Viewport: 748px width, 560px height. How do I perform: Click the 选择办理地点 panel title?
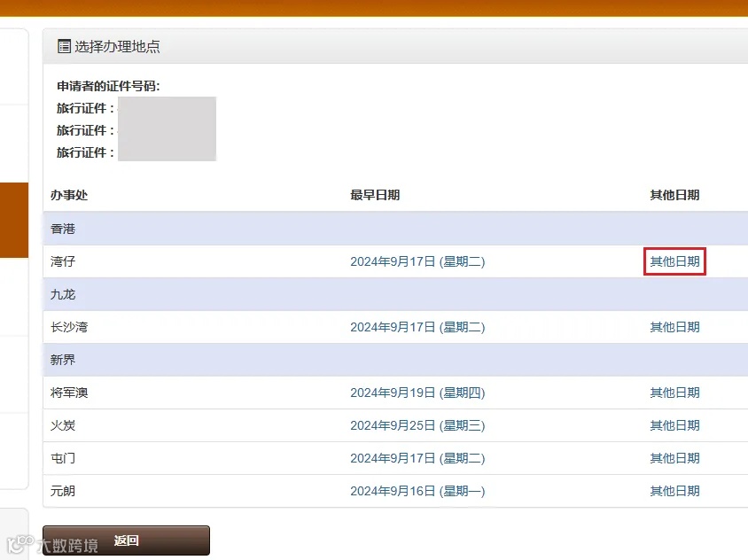117,46
